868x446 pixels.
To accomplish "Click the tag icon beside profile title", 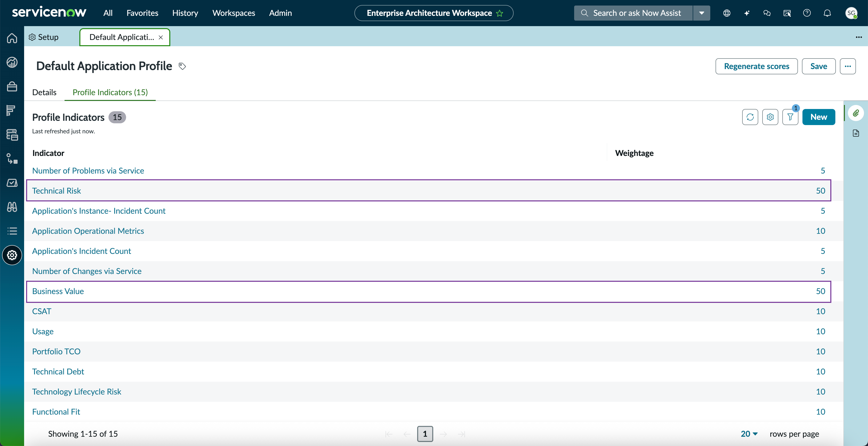I will pos(182,66).
